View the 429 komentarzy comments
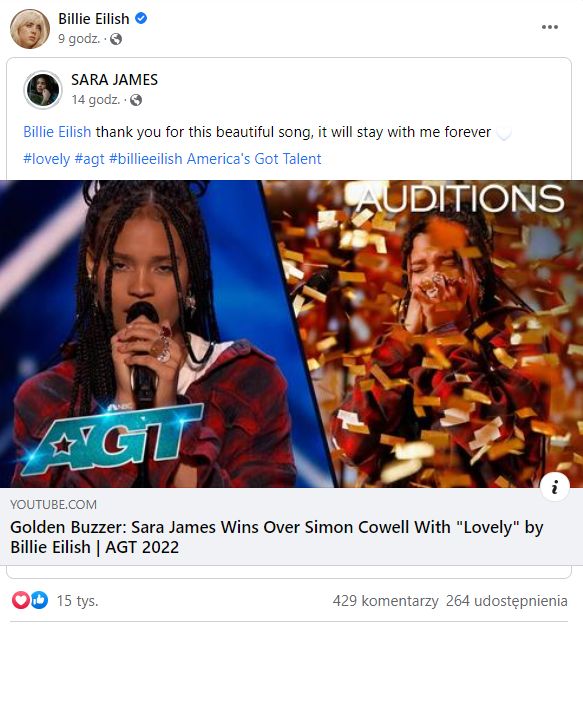 pyautogui.click(x=385, y=601)
